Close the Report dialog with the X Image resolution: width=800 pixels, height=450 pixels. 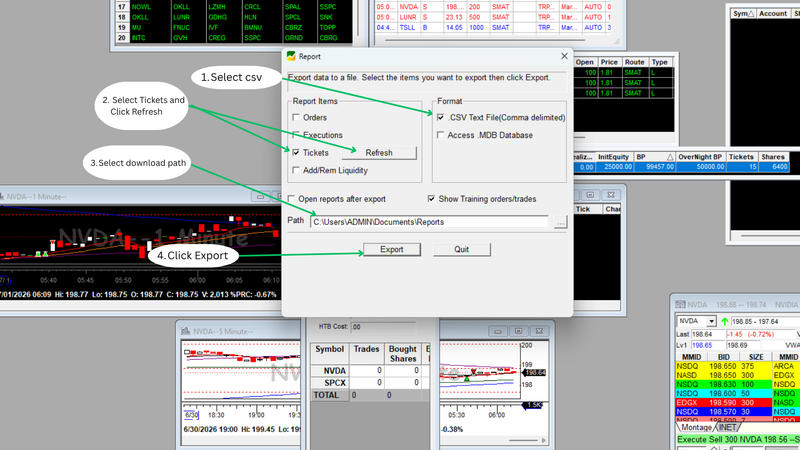point(564,56)
